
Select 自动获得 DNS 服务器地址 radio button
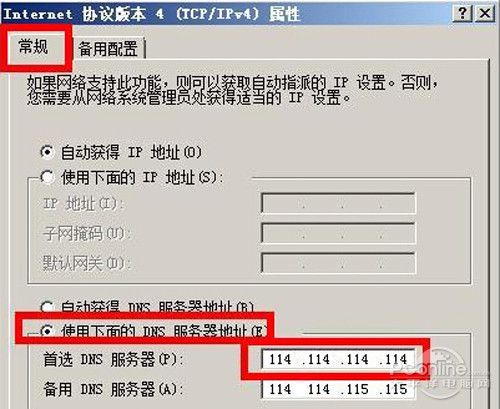point(47,307)
